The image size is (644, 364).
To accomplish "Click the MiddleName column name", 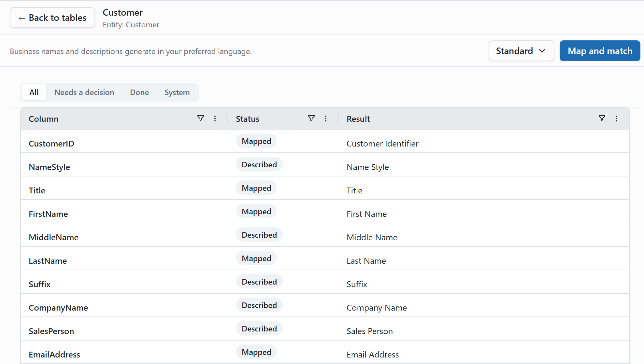I will (x=53, y=237).
